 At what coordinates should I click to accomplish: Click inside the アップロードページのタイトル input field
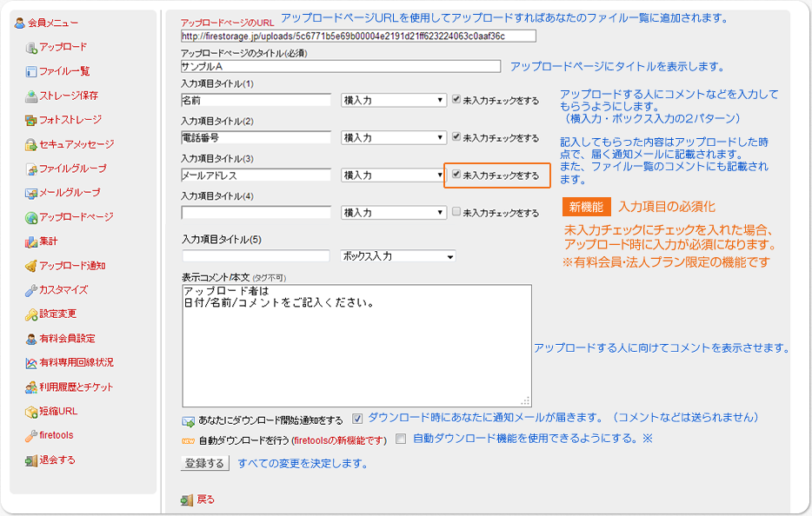click(x=339, y=66)
